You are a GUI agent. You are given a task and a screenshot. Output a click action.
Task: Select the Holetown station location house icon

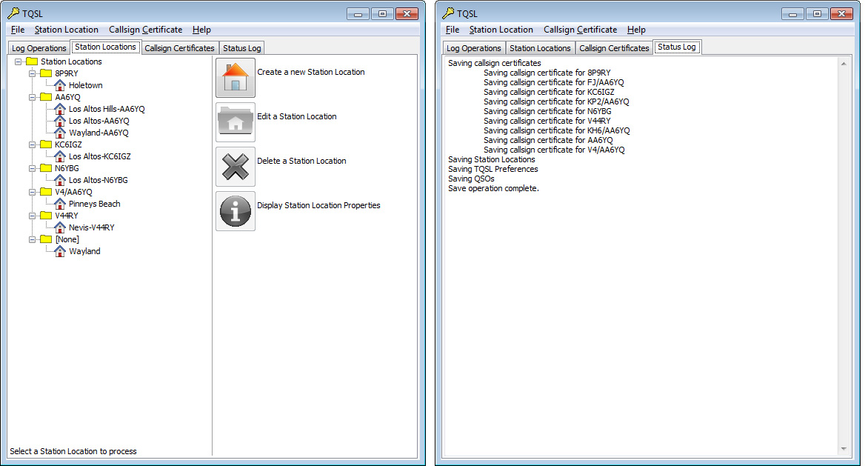click(x=60, y=85)
